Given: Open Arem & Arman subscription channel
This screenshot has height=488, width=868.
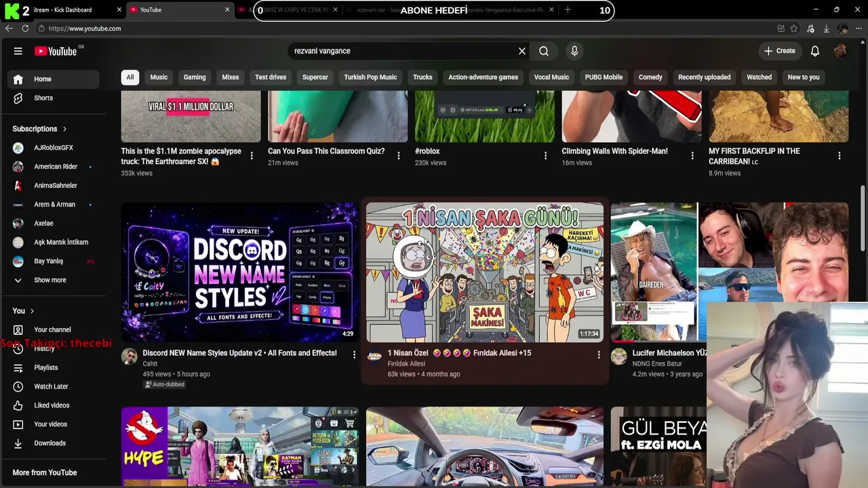Looking at the screenshot, I should click(x=54, y=205).
